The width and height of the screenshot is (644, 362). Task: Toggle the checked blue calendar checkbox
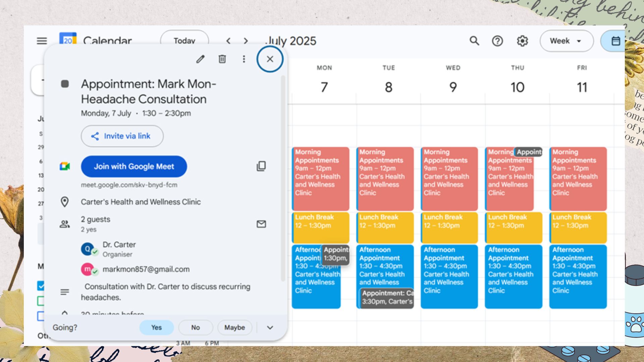41,286
